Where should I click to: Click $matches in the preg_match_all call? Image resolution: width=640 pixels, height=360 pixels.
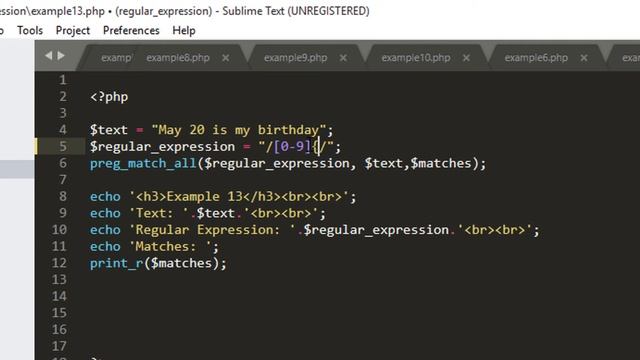tap(441, 163)
